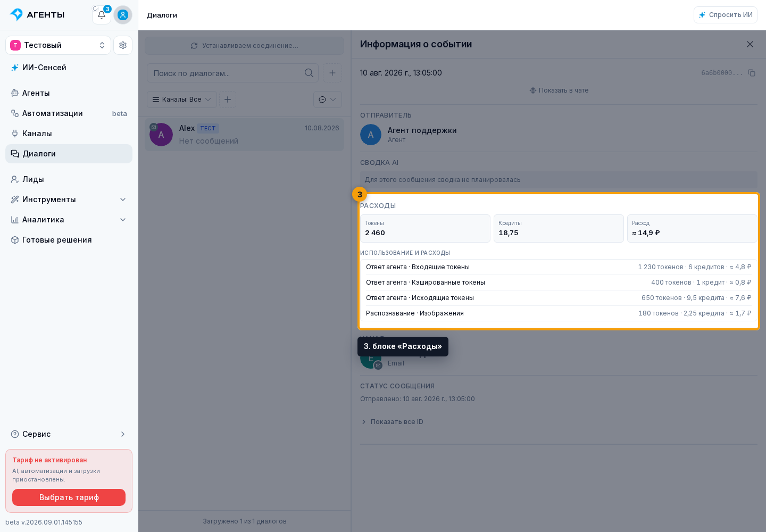Screen dimensions: 766x532
Task: Open the Alex dialog row
Action: point(245,135)
